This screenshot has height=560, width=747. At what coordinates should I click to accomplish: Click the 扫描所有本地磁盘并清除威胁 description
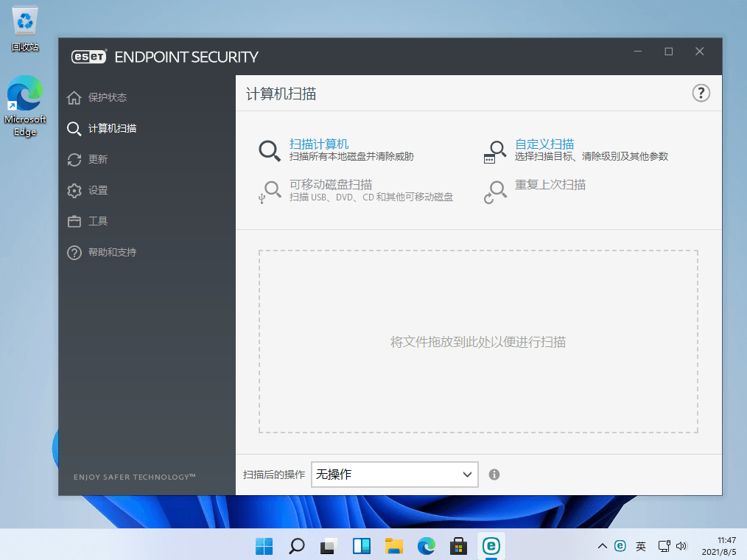click(x=351, y=157)
